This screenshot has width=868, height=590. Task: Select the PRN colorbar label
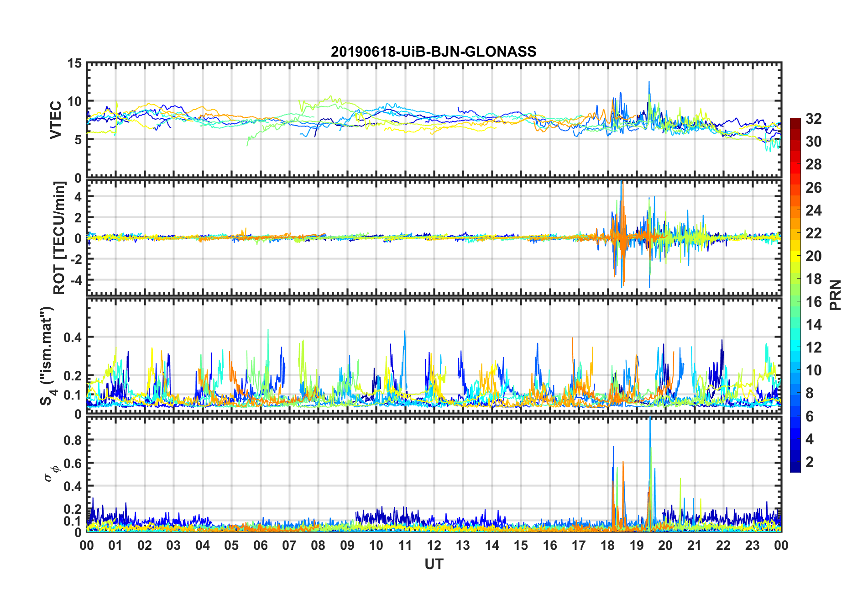point(836,295)
